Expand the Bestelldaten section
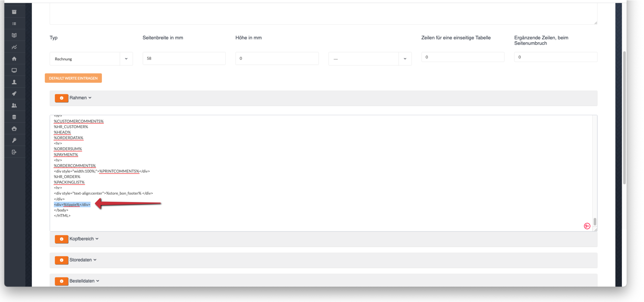Viewport: 644px width, 302px height. point(84,281)
